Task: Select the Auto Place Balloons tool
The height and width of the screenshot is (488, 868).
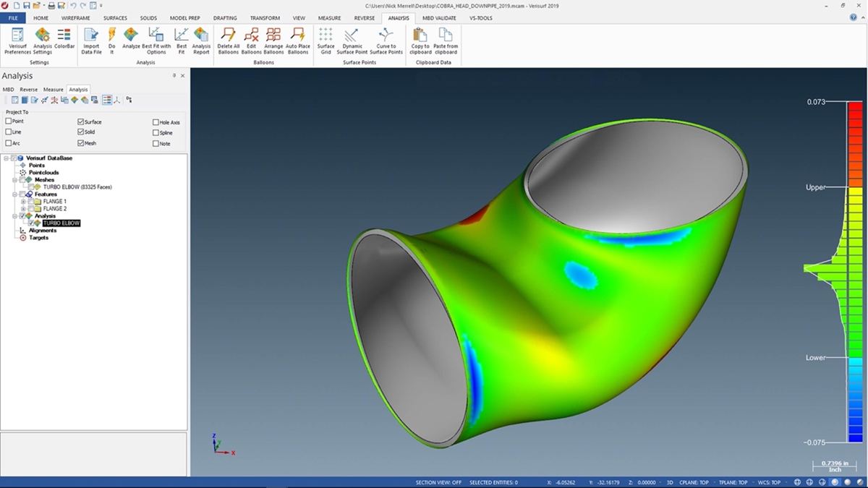Action: [x=297, y=35]
